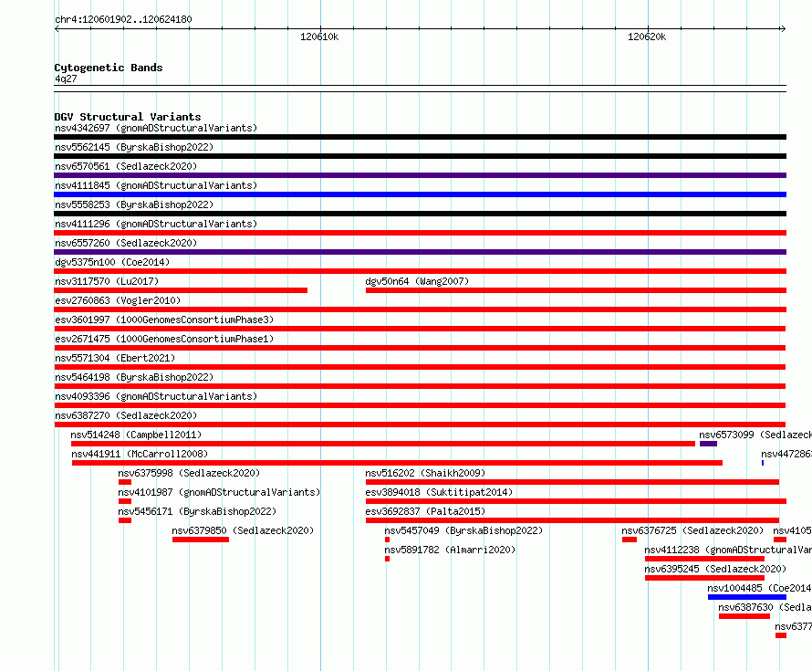Select the nsv5562145 ByrskaBishop2022 variant label
This screenshot has width=812, height=671.
tap(134, 147)
